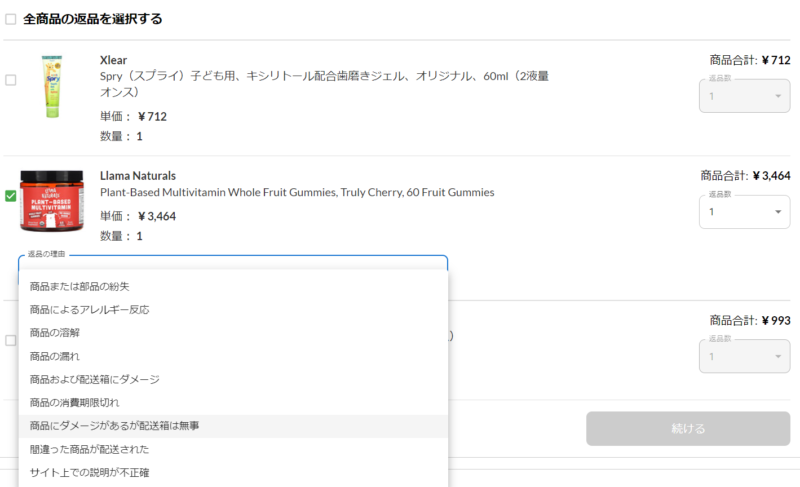Open the disabled return quantity dropdown for Xlear
Image resolution: width=800 pixels, height=487 pixels.
tap(744, 96)
